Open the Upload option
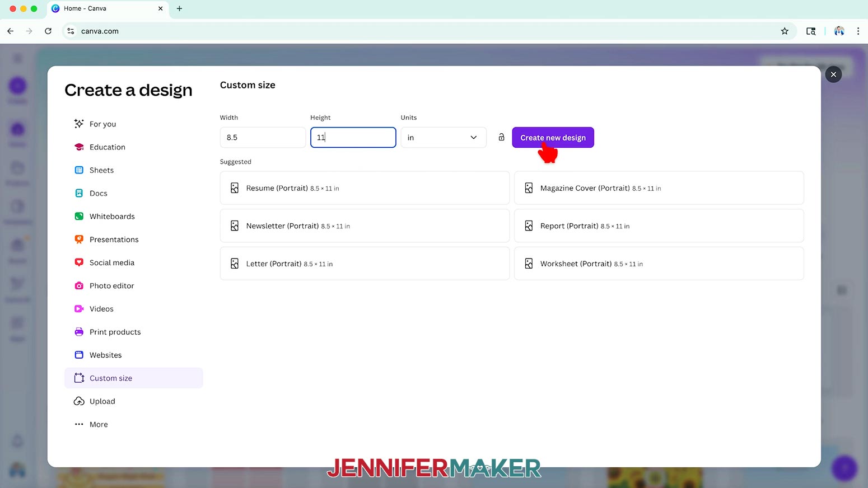This screenshot has height=488, width=868. click(x=133, y=401)
